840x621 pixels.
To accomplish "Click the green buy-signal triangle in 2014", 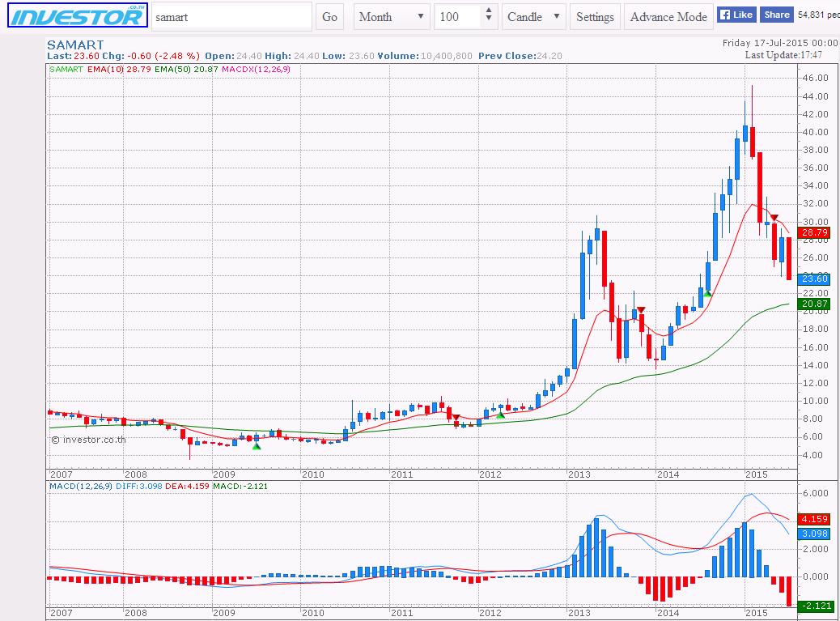I will click(707, 293).
